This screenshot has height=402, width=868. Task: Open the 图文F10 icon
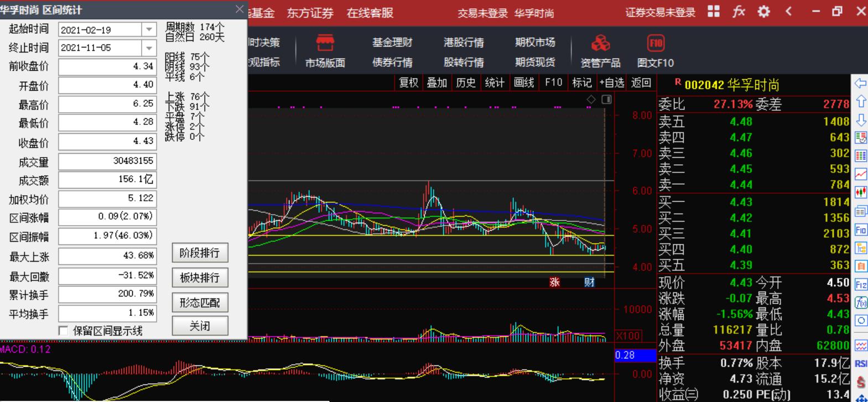[656, 43]
